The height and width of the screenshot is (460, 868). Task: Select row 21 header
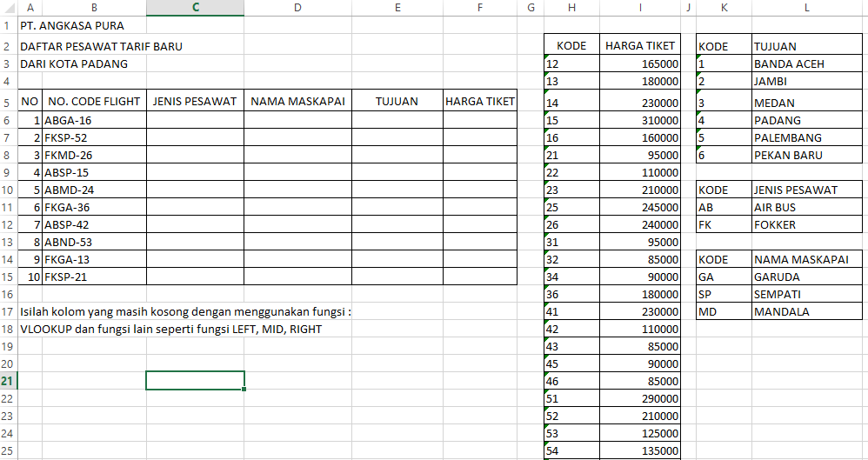pos(9,381)
